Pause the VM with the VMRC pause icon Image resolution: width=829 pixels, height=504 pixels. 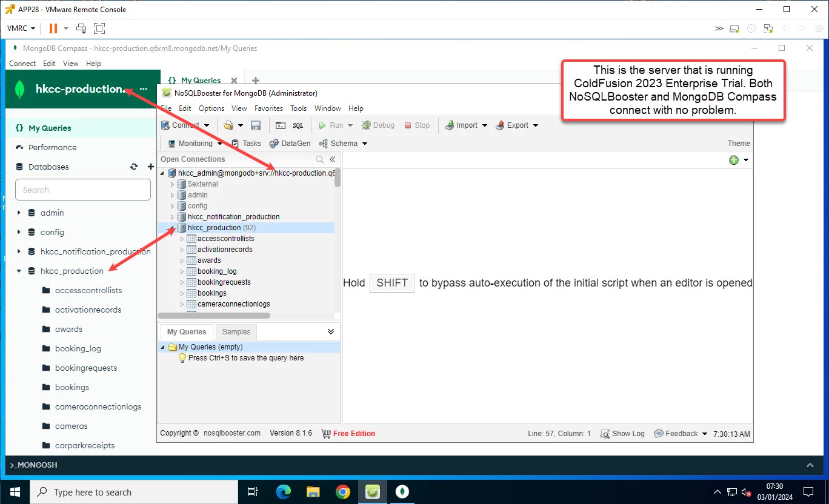click(x=53, y=28)
